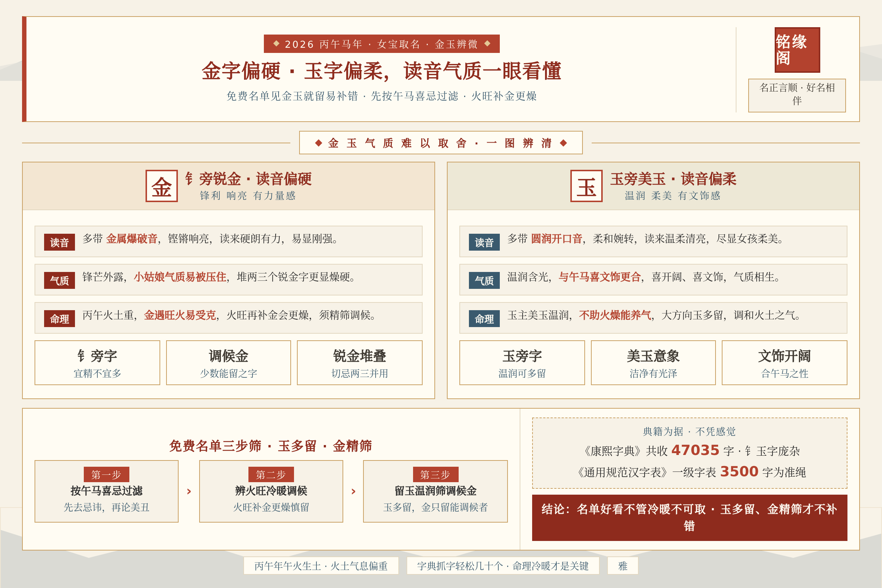Click 留玉温润筛调候金 step title
882x588 pixels.
point(435,491)
